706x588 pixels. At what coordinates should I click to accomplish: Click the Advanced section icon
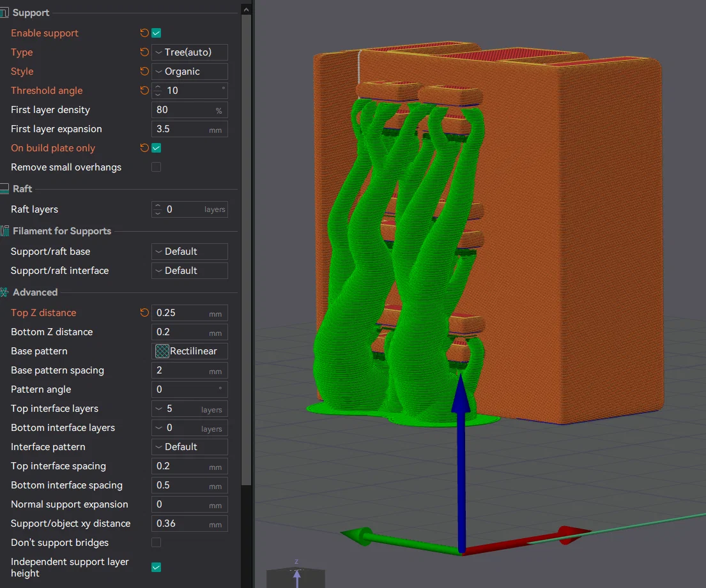(x=4, y=292)
